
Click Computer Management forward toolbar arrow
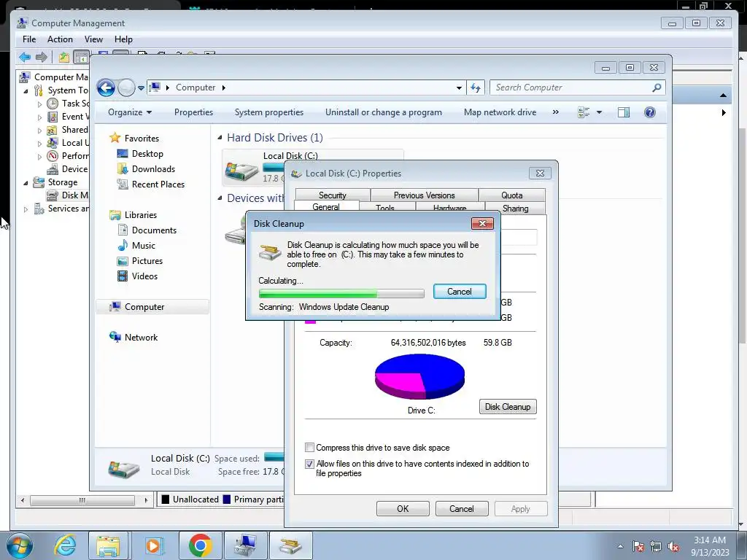[42, 58]
